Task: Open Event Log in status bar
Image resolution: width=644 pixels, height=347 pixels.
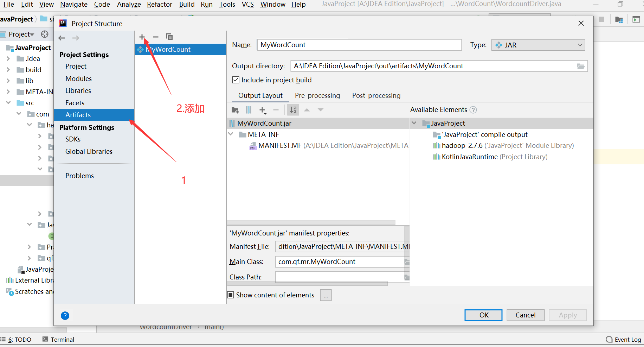Action: pyautogui.click(x=623, y=339)
